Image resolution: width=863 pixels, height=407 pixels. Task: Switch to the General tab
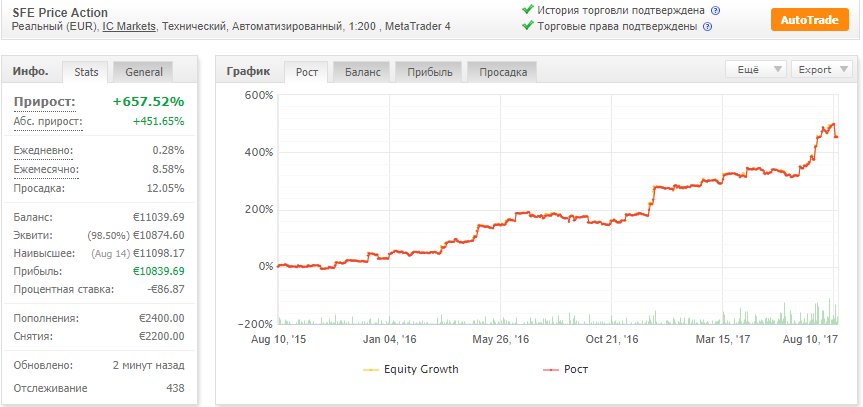(x=144, y=72)
